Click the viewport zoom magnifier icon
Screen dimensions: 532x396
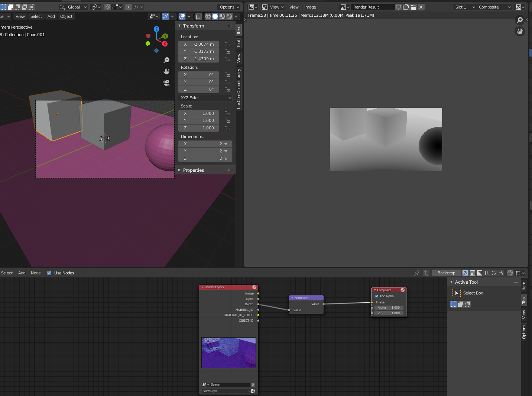point(166,60)
